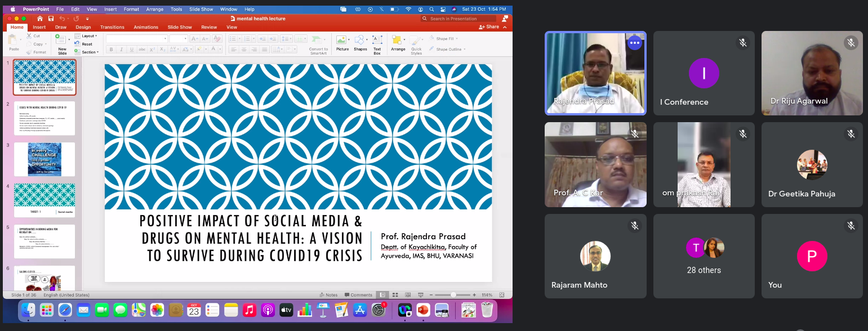
Task: Toggle Subscript formatting
Action: 163,50
